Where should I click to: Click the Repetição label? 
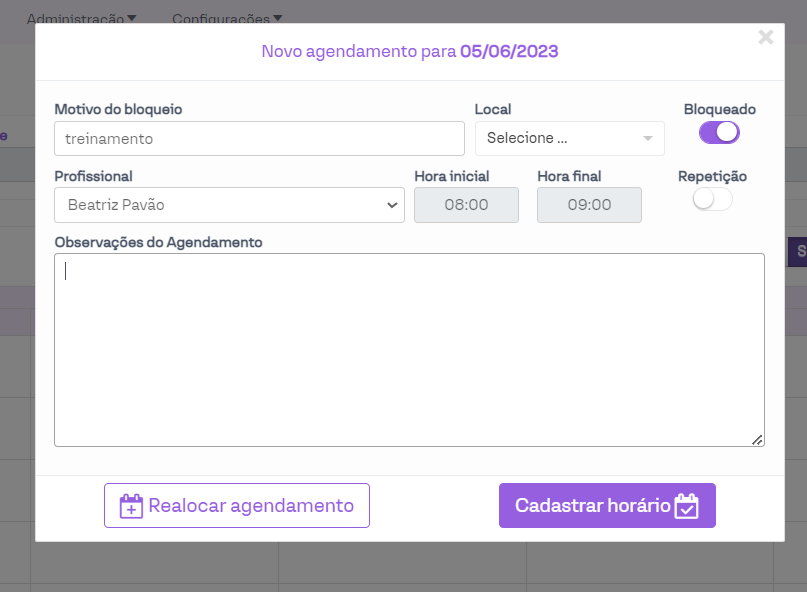click(712, 176)
